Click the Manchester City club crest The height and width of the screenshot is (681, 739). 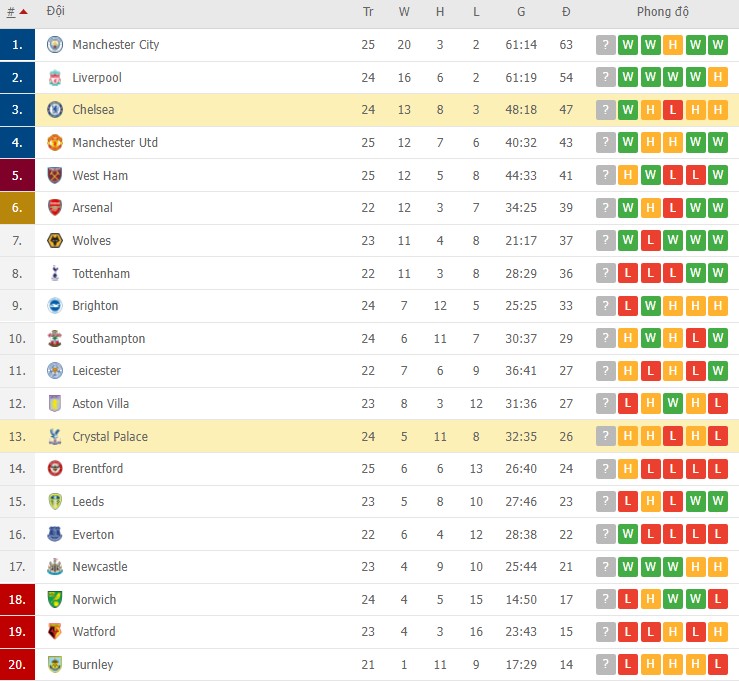pyautogui.click(x=54, y=45)
